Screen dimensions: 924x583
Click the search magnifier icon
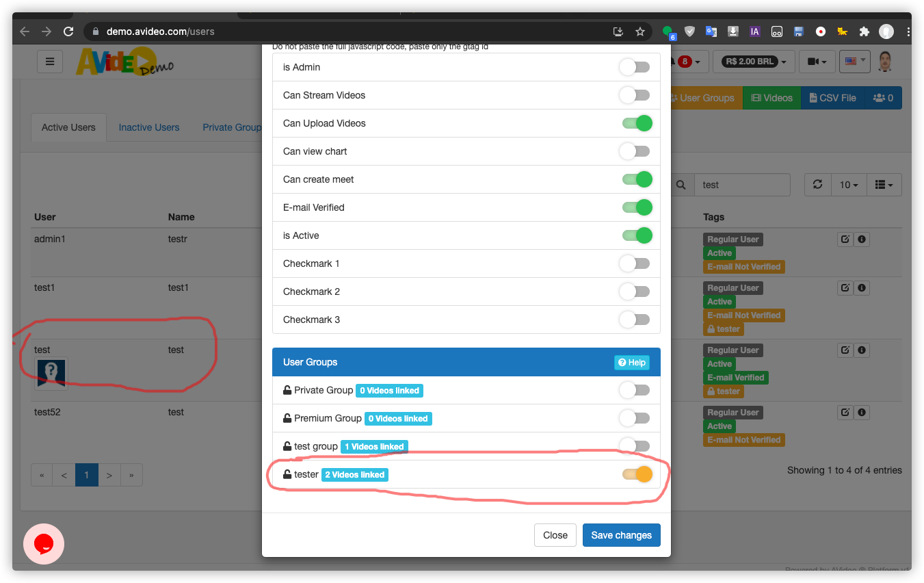(681, 184)
